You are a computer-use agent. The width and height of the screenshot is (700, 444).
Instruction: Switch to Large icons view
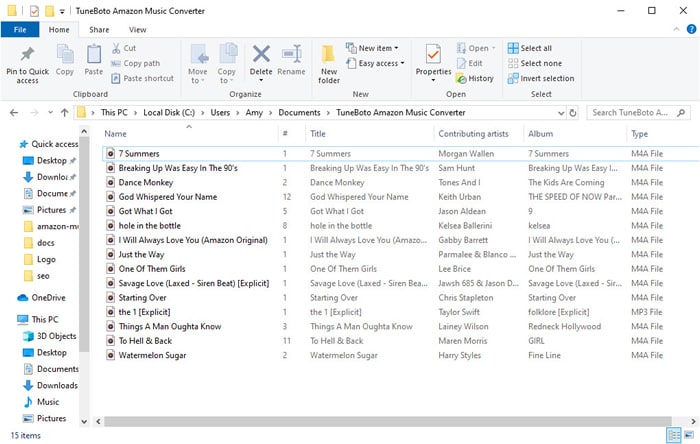[689, 435]
